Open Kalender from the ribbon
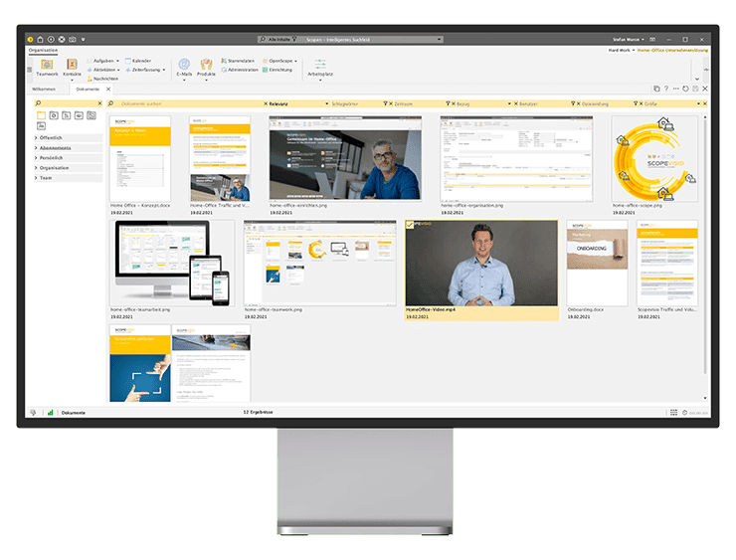The height and width of the screenshot is (560, 736). (x=138, y=61)
